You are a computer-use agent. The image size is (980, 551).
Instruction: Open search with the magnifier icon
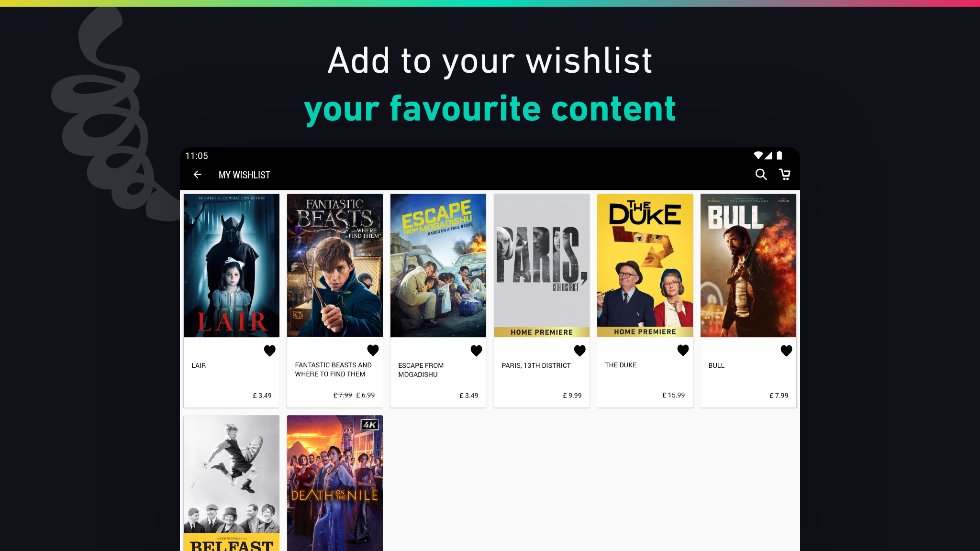pyautogui.click(x=761, y=175)
